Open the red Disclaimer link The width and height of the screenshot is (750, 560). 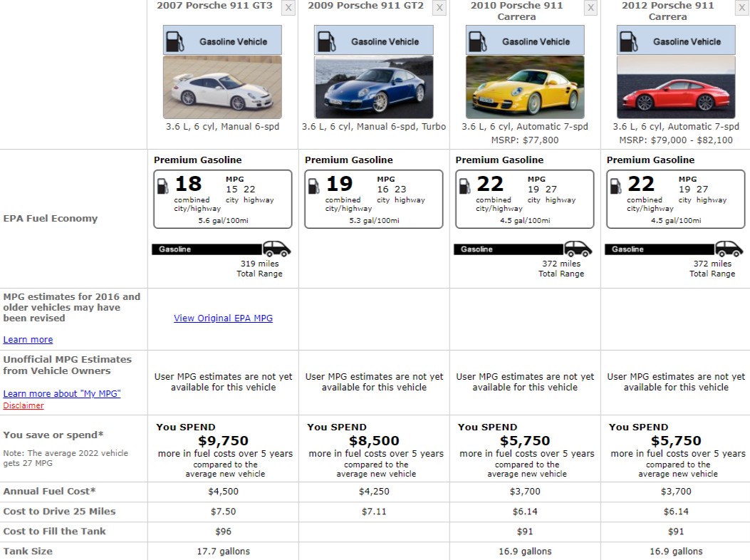(24, 406)
